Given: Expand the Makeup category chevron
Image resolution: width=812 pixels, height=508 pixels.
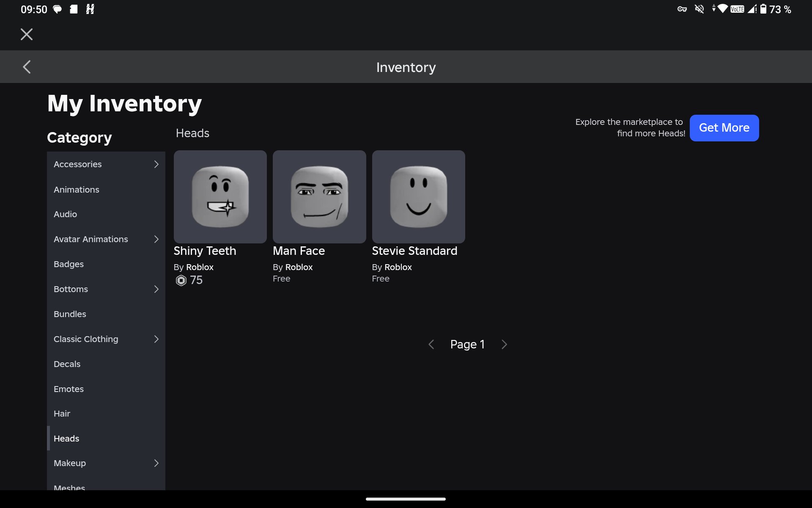Looking at the screenshot, I should click(x=156, y=463).
